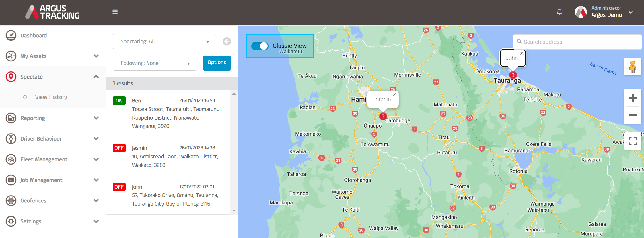Screen dimensions: 644x238
Task: Expand the My Assets chevron
Action: (96, 56)
